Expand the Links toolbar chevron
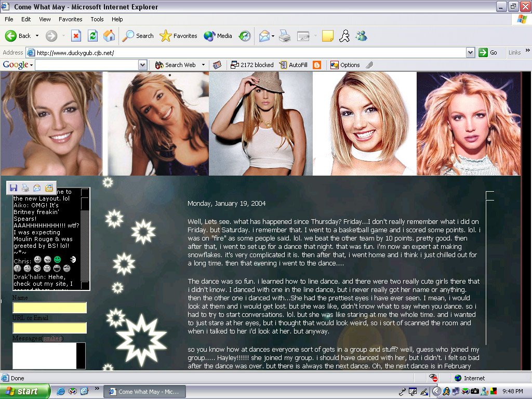532x399 pixels. 528,50
